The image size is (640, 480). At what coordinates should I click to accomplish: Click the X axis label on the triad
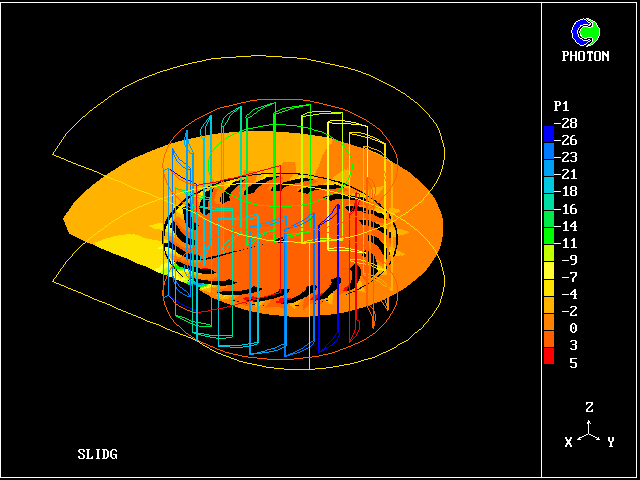[568, 441]
